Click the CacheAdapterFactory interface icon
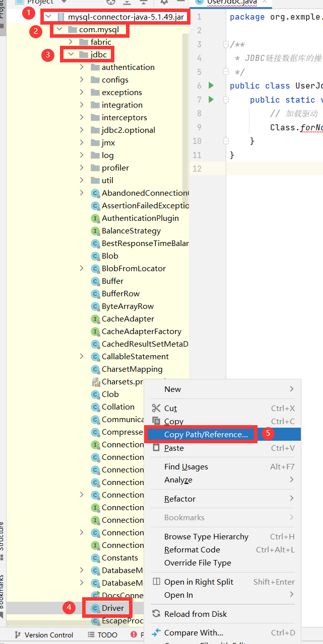 (95, 332)
